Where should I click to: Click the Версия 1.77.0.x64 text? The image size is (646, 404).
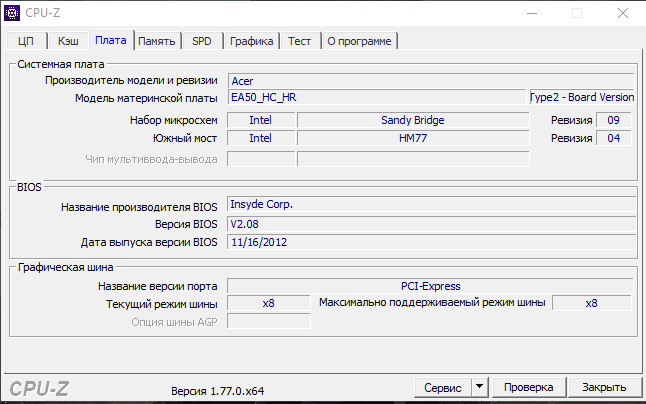pos(218,391)
